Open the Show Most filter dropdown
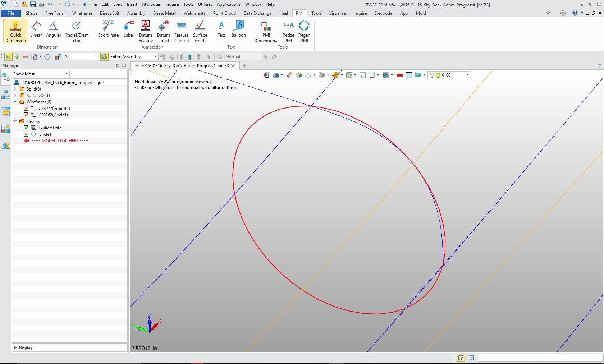604x364 pixels. pos(67,74)
